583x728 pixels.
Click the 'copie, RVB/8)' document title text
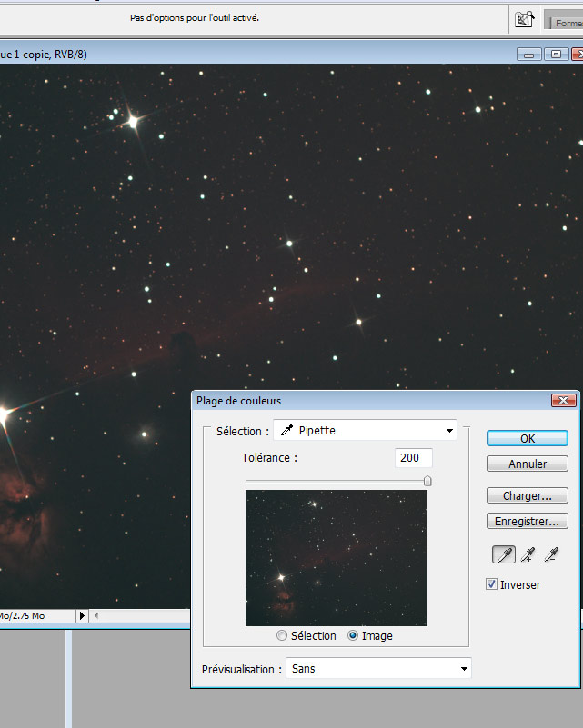tap(55, 55)
